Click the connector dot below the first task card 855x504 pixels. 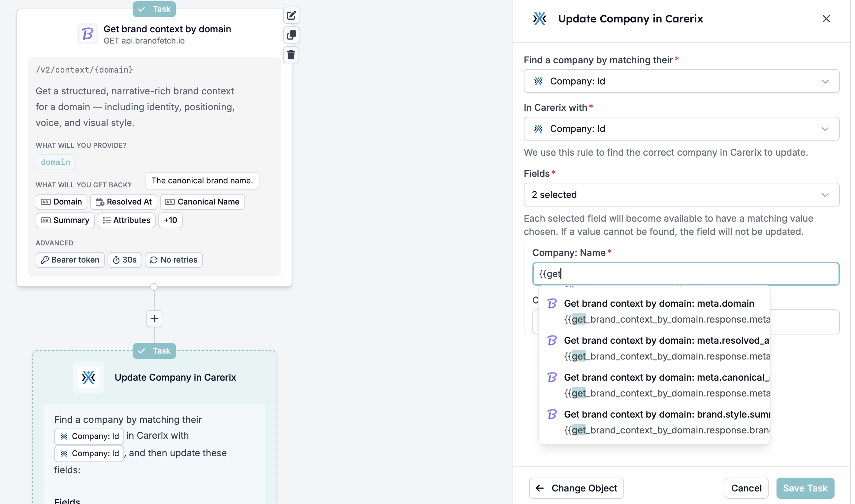pos(154,287)
